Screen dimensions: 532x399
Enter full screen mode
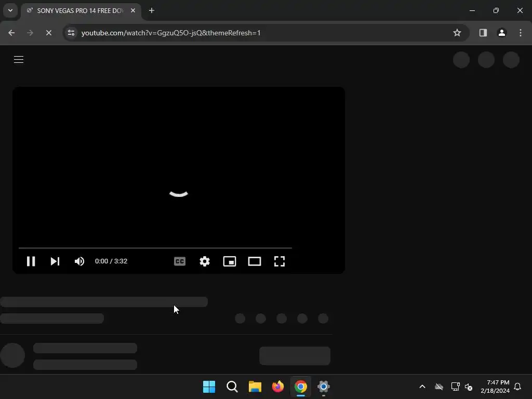[279, 261]
